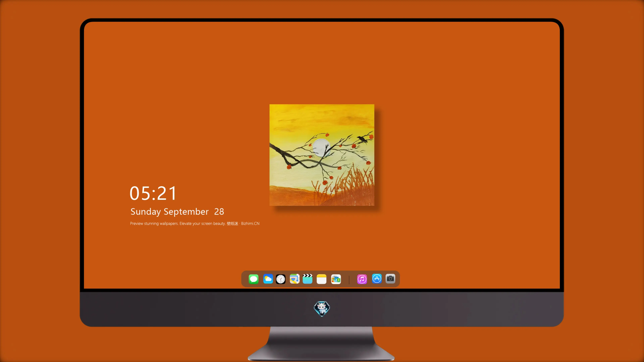Click the 05:21 clock display
644x362 pixels.
[x=153, y=193]
